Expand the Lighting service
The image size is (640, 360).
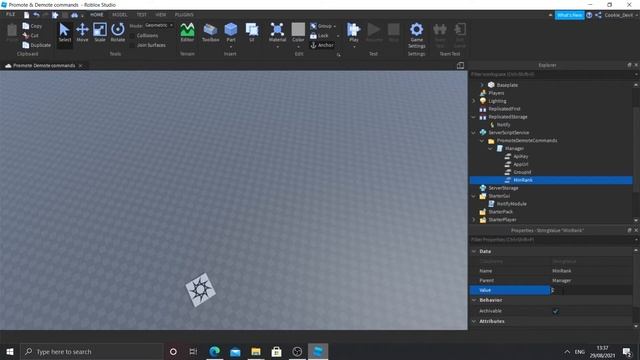coord(474,101)
